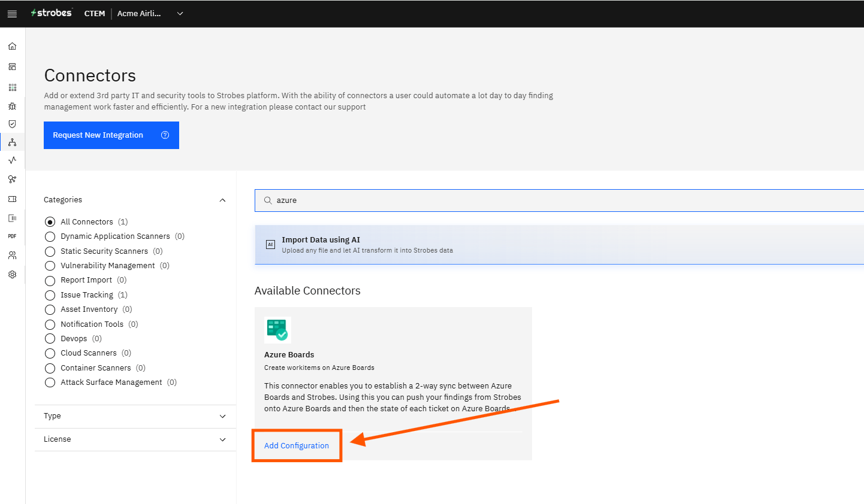Open the dashboard layout sidebar icon
Viewport: 864px width, 504px height.
tap(12, 66)
